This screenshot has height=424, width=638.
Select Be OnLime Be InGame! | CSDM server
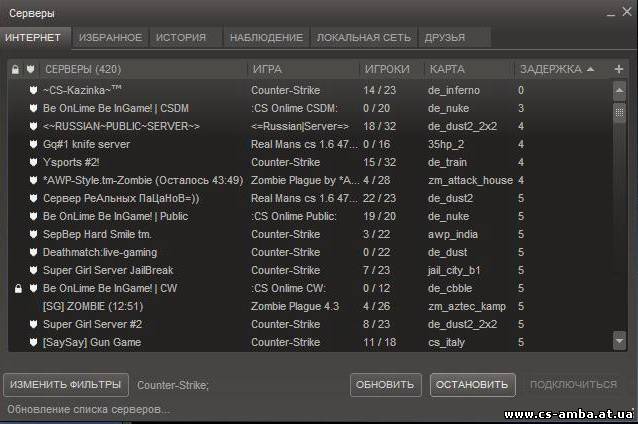(x=309, y=108)
